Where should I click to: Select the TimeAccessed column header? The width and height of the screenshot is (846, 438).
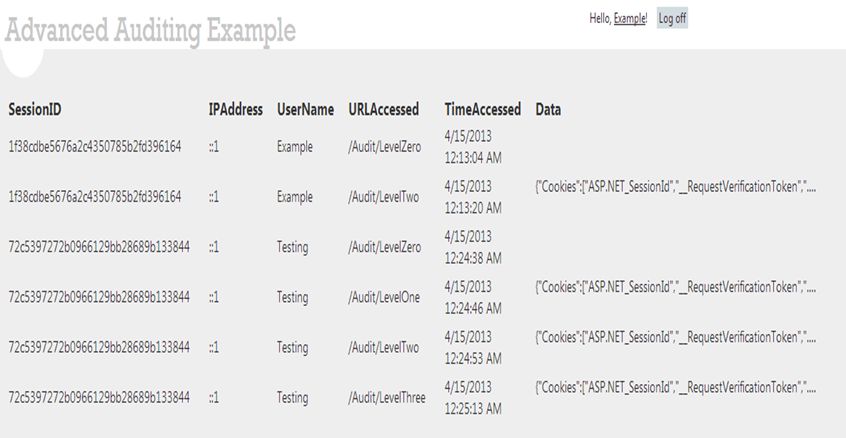pos(482,109)
